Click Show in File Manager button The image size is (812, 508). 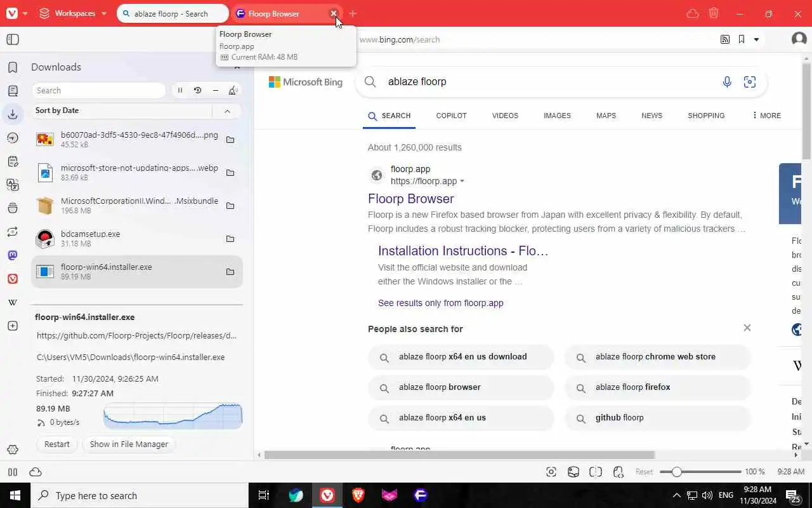129,444
